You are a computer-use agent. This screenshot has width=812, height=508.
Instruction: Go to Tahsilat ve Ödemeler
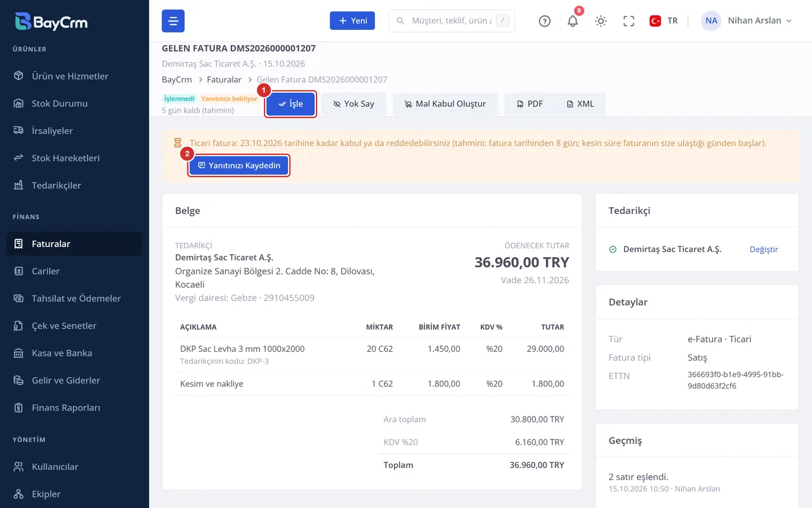[74, 298]
